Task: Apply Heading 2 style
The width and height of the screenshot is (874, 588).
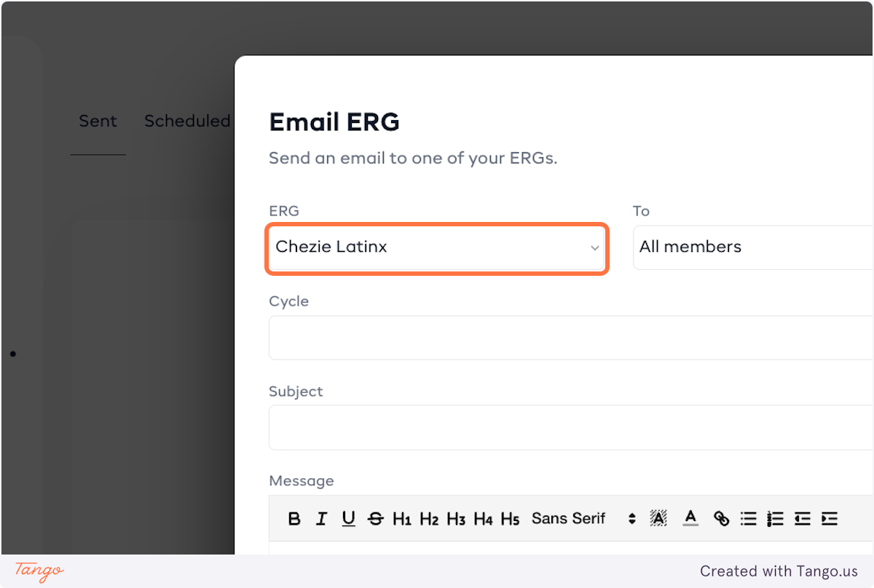Action: (429, 519)
